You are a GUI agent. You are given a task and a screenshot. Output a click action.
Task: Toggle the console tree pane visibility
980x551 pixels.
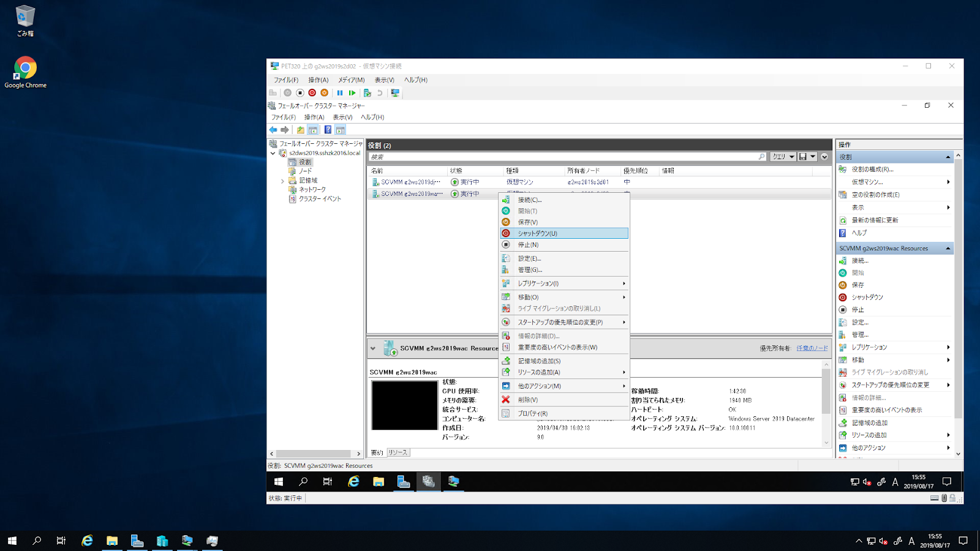coord(313,129)
